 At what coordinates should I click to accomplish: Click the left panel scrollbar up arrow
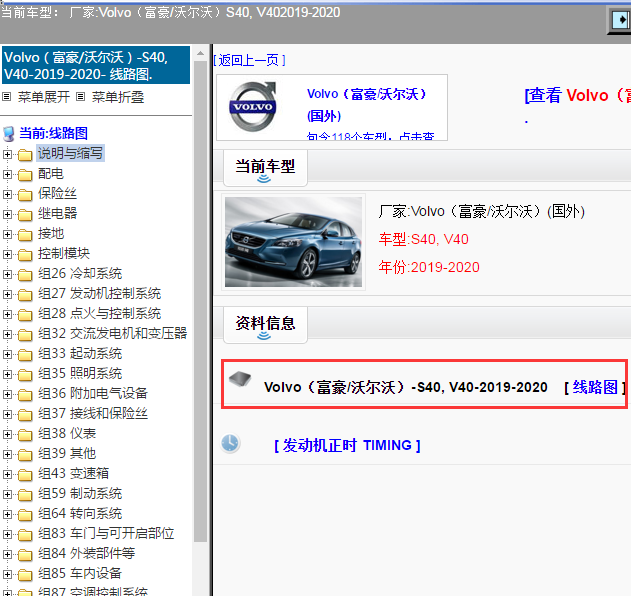click(200, 53)
